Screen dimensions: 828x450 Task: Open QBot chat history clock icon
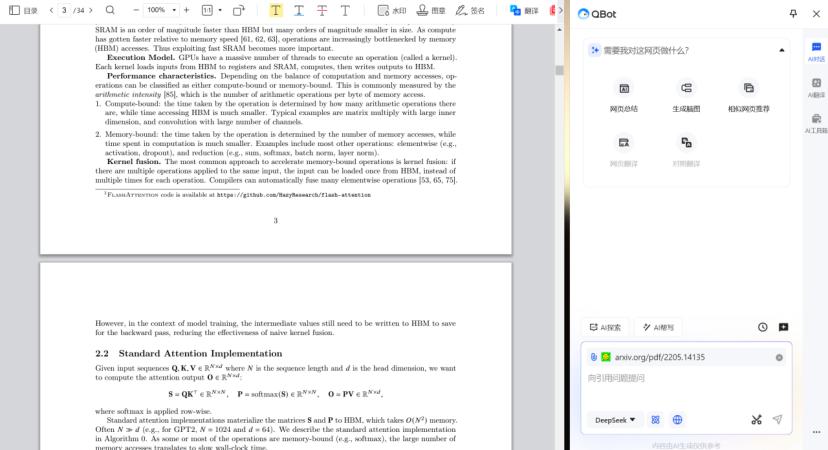(x=763, y=327)
